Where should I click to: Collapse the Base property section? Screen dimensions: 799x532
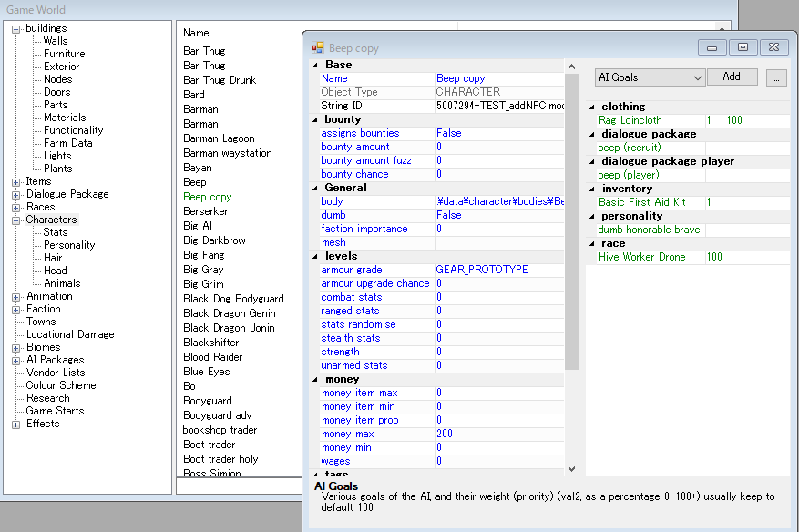click(315, 65)
